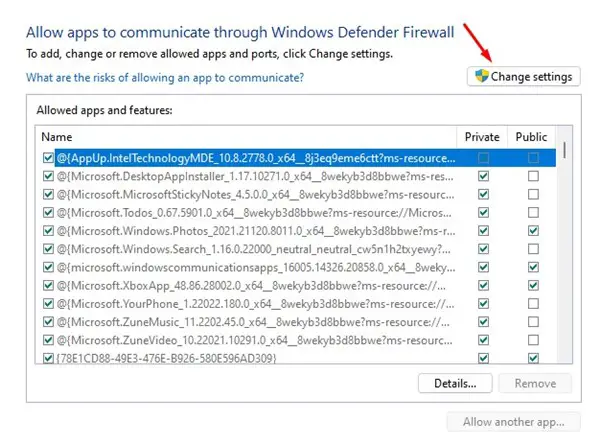Uncheck the {78E1CD88-49E3-476E-B926-580E596AD309} name checkbox

48,358
